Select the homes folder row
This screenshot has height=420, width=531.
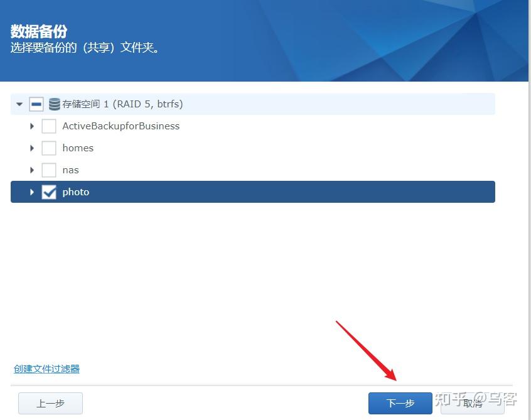coord(78,148)
